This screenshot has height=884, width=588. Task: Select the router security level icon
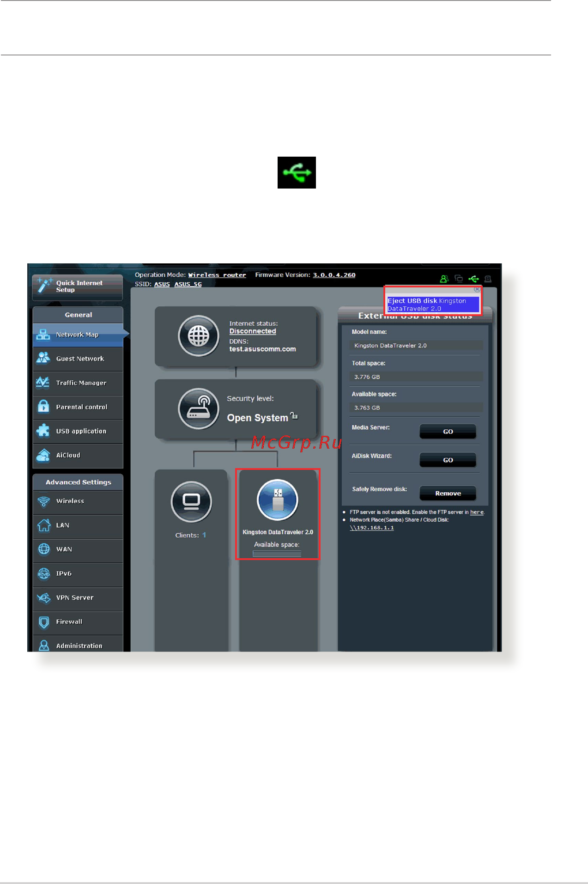199,408
